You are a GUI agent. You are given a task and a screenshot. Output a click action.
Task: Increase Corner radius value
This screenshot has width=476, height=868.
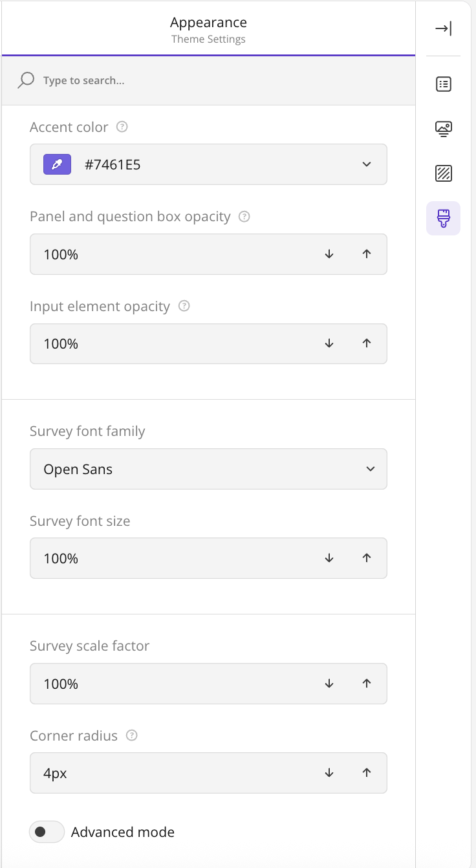pyautogui.click(x=367, y=773)
